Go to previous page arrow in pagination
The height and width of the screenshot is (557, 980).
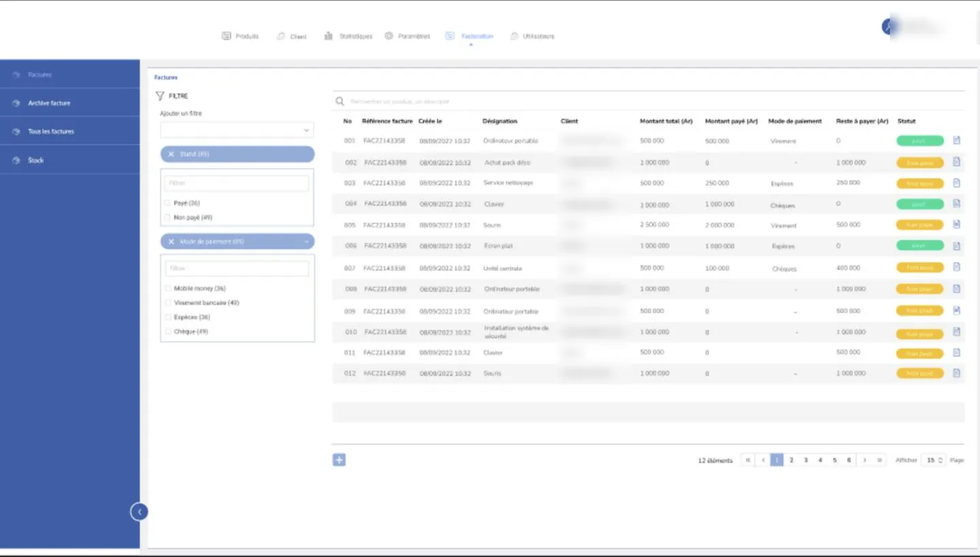coord(763,460)
